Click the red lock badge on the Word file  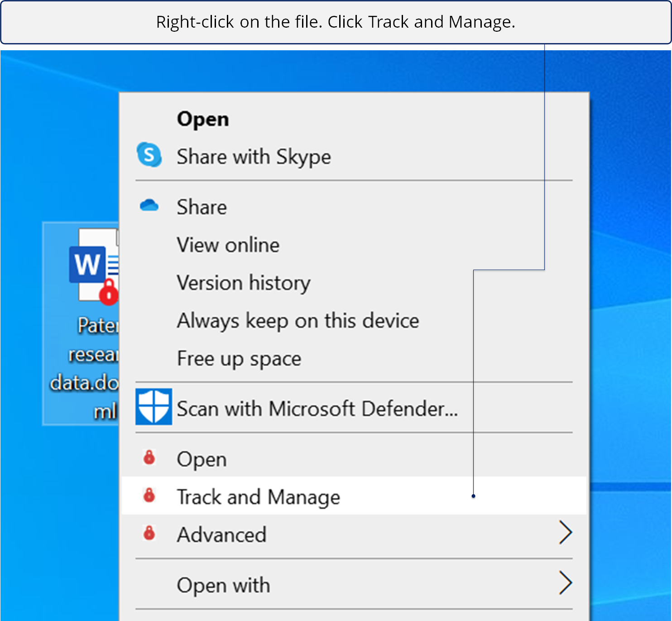coord(109,292)
